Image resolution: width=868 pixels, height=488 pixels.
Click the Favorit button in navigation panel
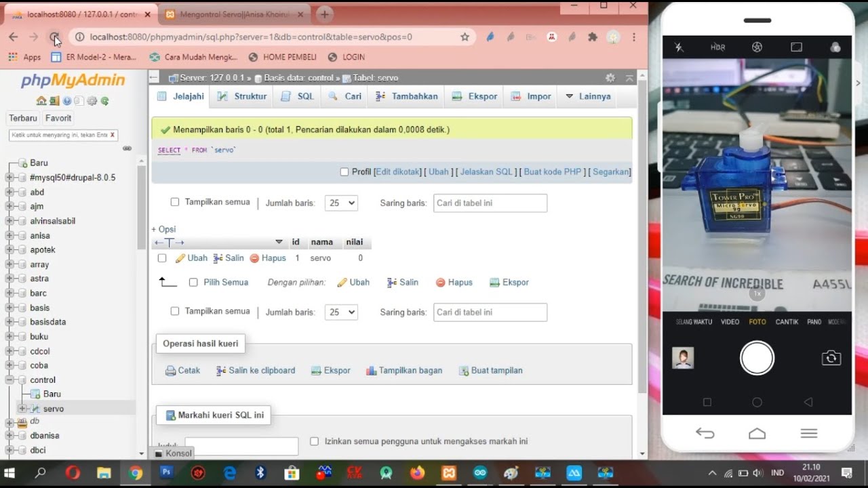pos(58,118)
